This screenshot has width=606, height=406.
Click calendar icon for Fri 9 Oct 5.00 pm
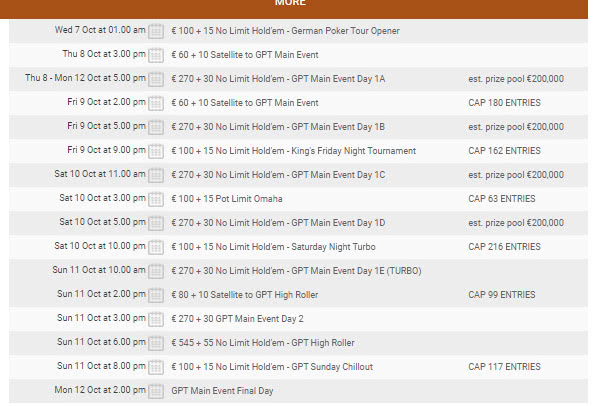pos(156,127)
